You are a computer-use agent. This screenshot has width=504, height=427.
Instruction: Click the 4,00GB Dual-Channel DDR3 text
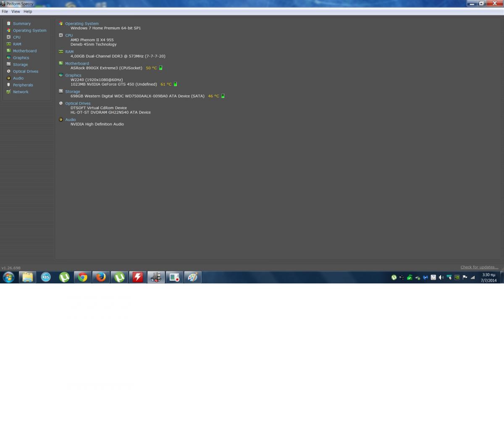point(118,56)
